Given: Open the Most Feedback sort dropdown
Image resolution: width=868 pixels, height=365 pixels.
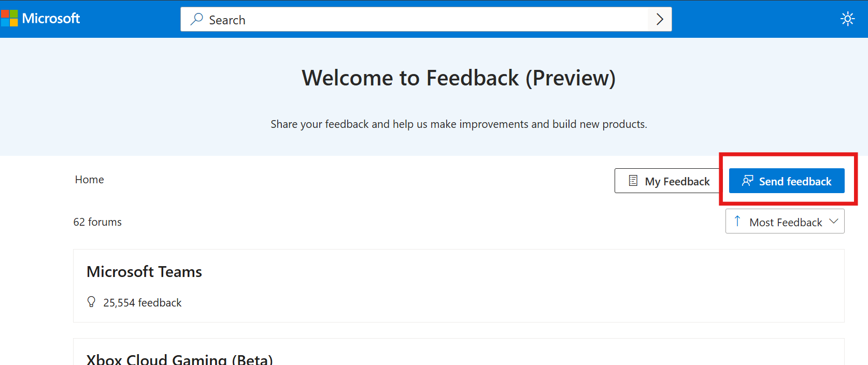Looking at the screenshot, I should point(785,222).
